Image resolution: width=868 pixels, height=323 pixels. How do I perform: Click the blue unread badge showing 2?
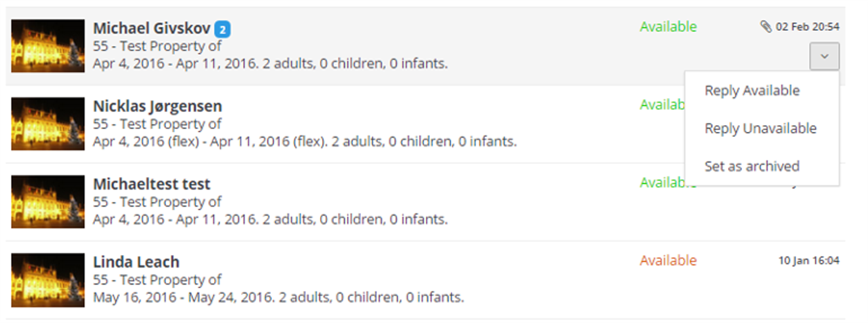click(x=222, y=29)
